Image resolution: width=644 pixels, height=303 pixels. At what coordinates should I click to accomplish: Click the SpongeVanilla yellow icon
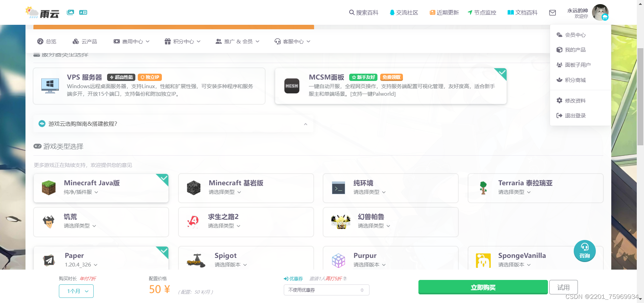coord(483,261)
